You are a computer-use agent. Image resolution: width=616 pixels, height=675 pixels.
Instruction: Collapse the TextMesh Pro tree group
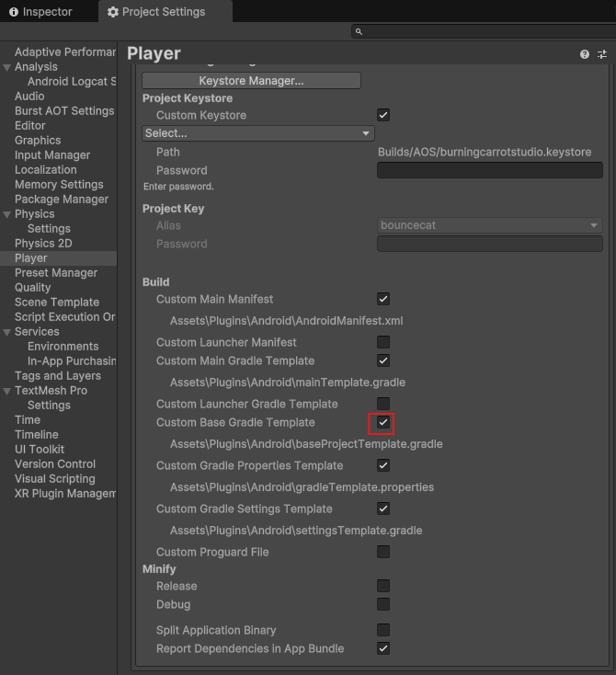[6, 391]
